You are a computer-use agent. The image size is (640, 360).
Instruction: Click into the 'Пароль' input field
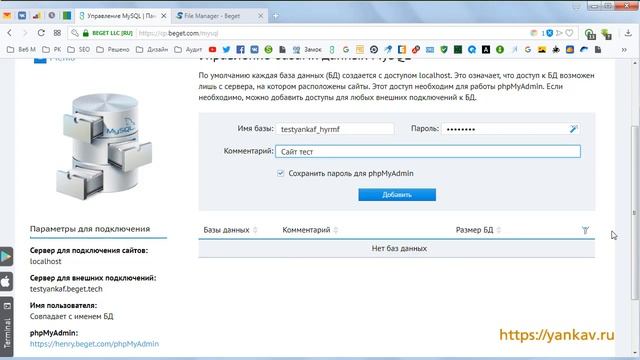click(511, 129)
